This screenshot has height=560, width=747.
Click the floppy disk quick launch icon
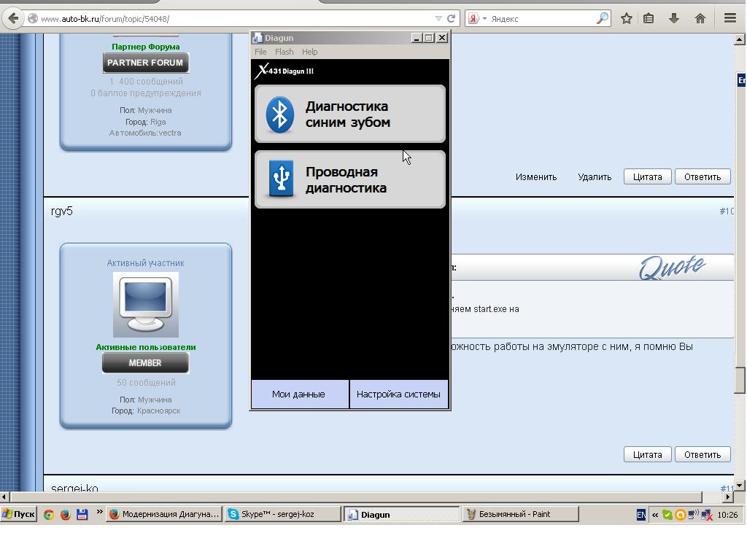(x=82, y=515)
